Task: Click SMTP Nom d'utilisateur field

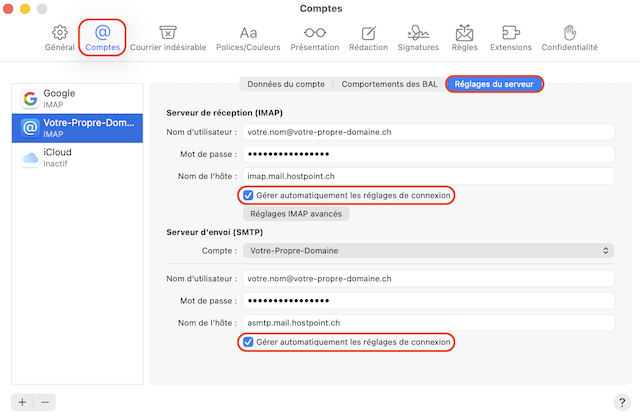Action: (429, 279)
